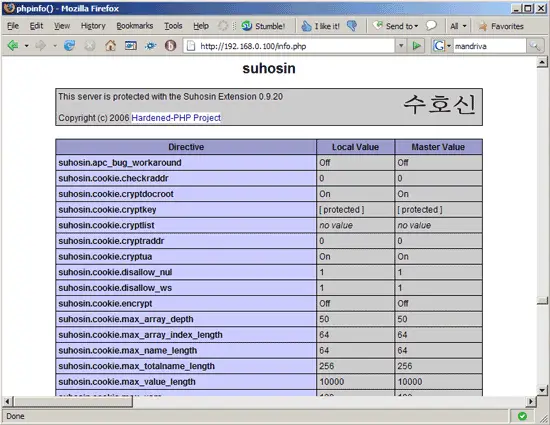Go back with the green back arrow
The height and width of the screenshot is (425, 550).
coord(13,46)
